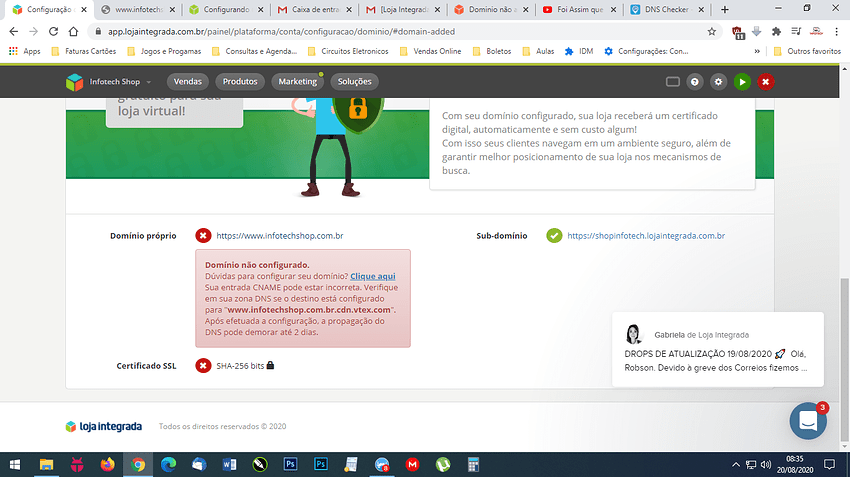This screenshot has width=850, height=477.
Task: Go forward in browser history
Action: tap(33, 31)
